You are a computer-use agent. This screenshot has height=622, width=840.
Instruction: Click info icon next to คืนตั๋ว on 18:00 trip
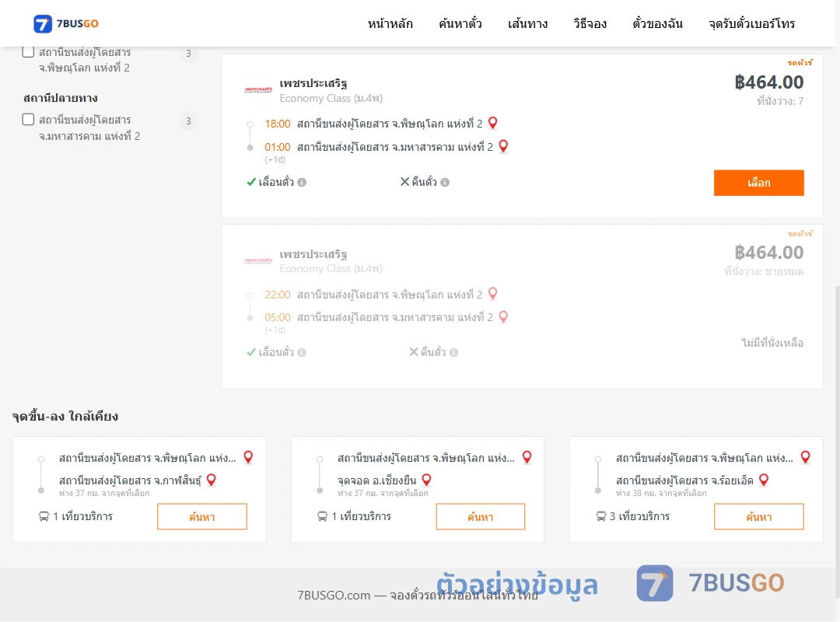[445, 182]
